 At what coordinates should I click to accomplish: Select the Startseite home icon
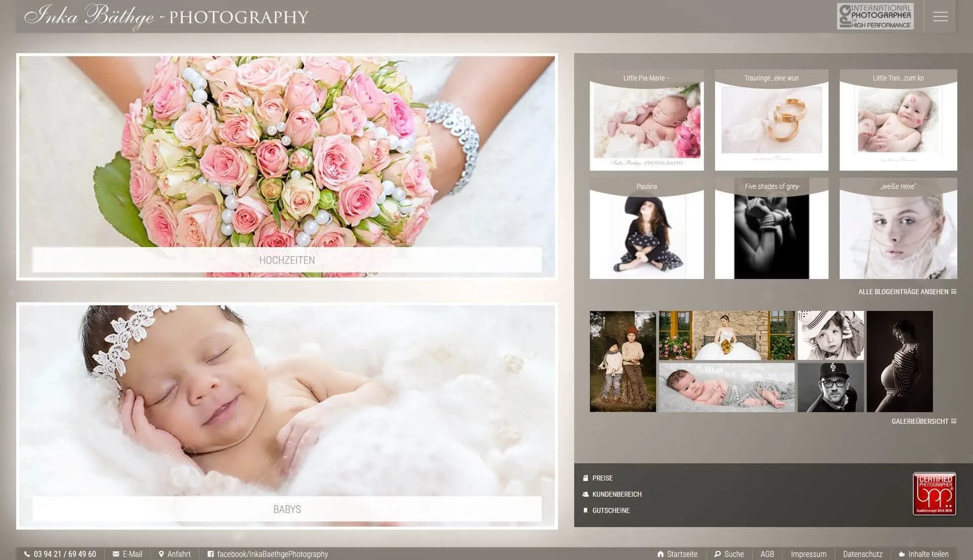(x=660, y=554)
